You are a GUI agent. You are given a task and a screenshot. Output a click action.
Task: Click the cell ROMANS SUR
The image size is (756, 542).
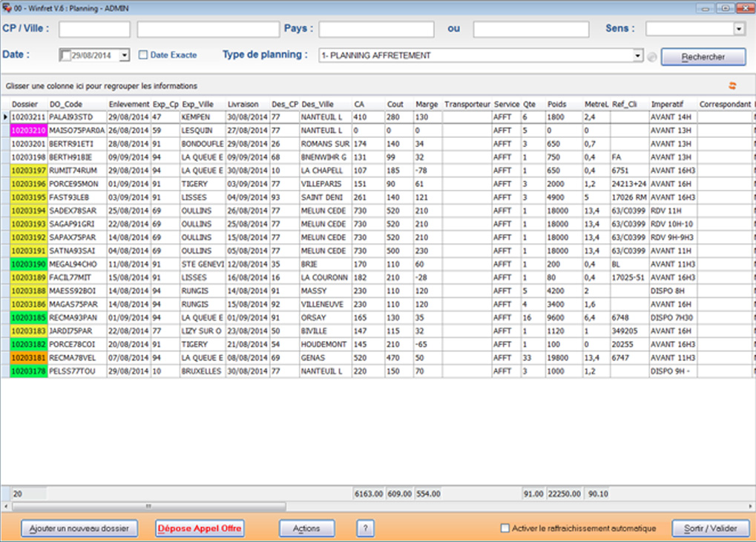(326, 144)
